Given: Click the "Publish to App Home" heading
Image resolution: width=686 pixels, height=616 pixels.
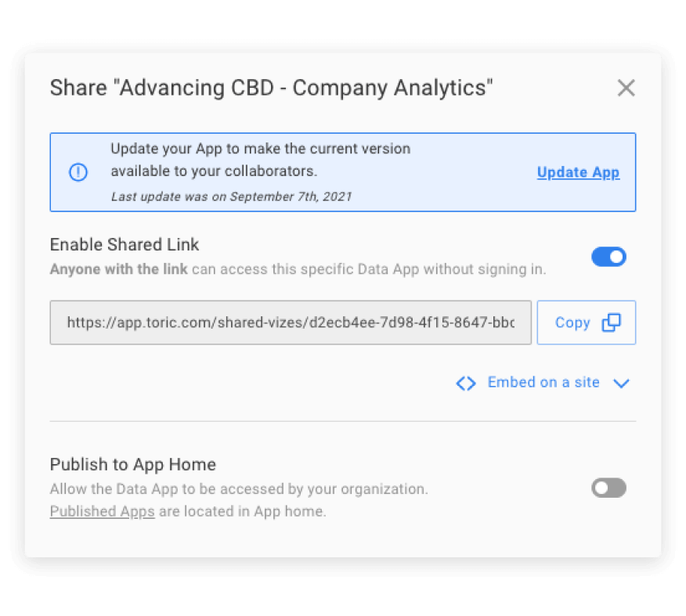Looking at the screenshot, I should (132, 464).
